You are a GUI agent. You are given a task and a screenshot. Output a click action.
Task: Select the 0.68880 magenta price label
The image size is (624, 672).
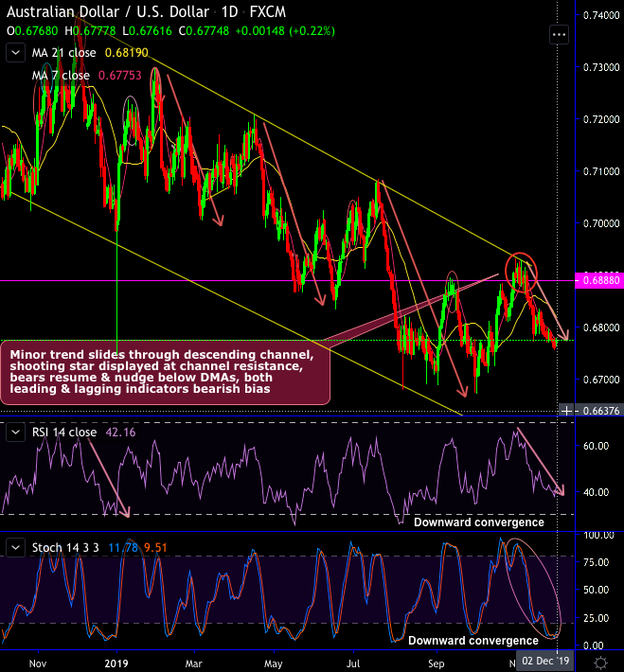tap(599, 281)
